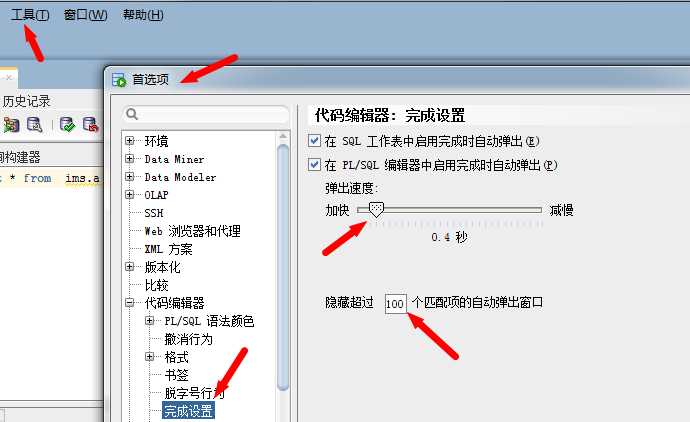The width and height of the screenshot is (690, 422).
Task: Click the 弹出速度 slider thumb
Action: pos(376,209)
